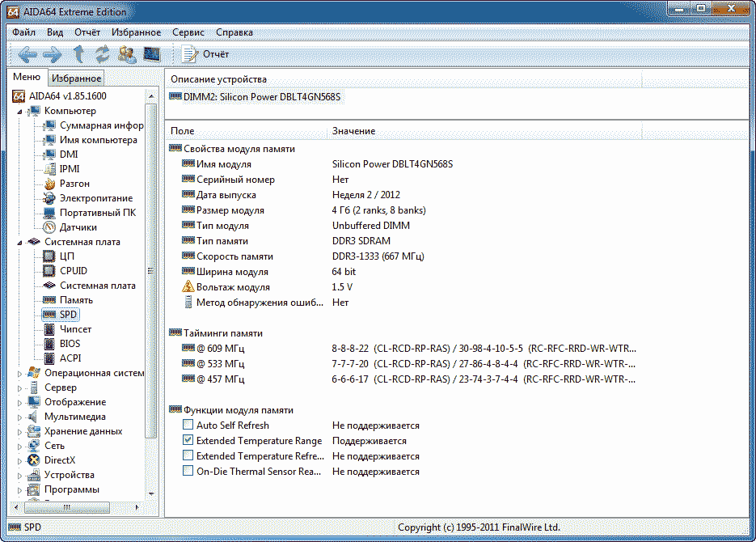Viewport: 756px width, 542px height.
Task: Open the Избранное menu in the menu bar
Action: pos(136,32)
